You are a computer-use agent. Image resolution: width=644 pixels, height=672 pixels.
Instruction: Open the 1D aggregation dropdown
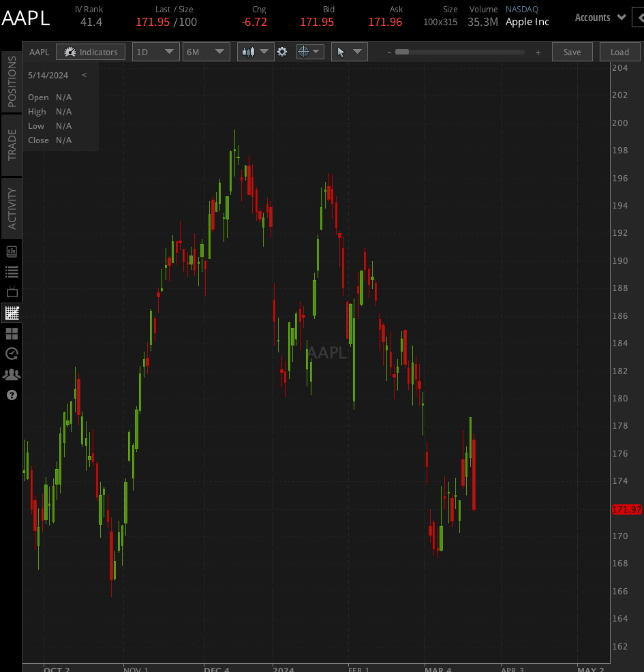point(155,52)
